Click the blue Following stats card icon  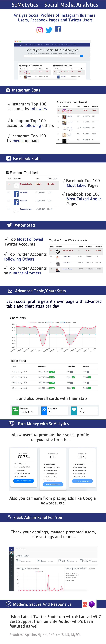tap(44, 411)
